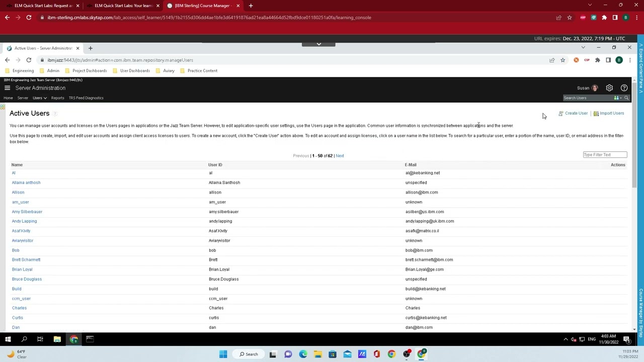Open user Amy Silberbauer
Image resolution: width=644 pixels, height=362 pixels.
pyautogui.click(x=27, y=212)
